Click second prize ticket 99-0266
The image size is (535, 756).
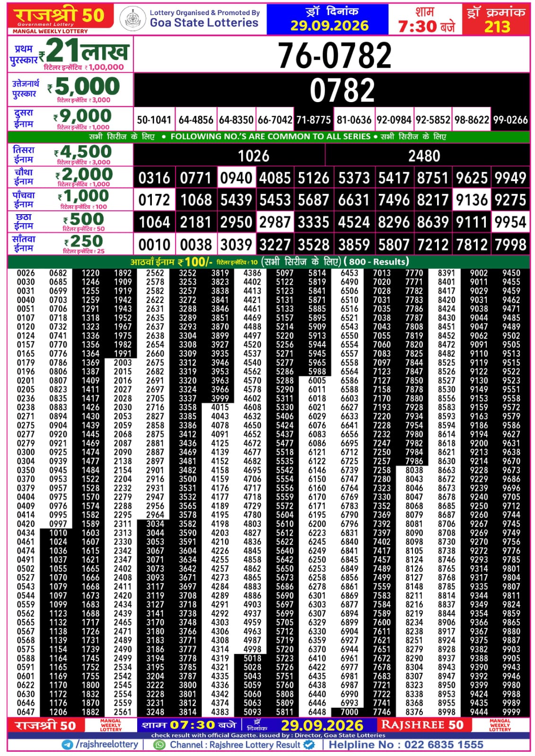click(x=510, y=120)
